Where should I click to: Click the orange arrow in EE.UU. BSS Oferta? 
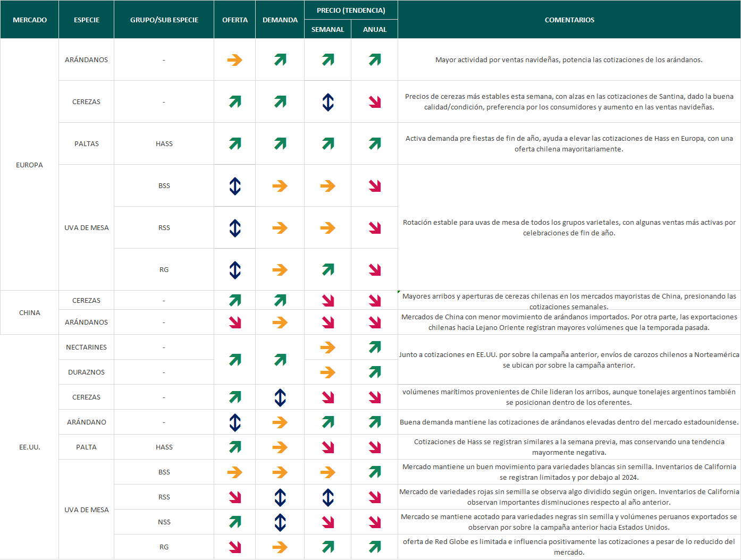(234, 472)
